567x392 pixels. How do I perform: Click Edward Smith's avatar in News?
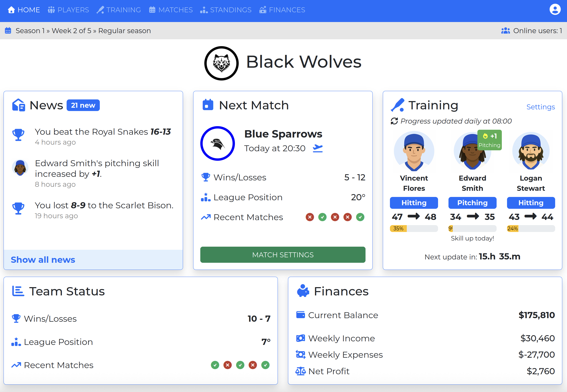tap(20, 168)
